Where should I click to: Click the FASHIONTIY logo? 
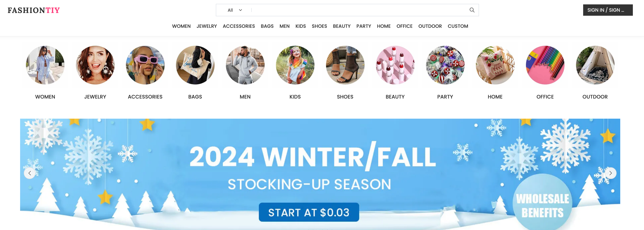click(x=33, y=10)
